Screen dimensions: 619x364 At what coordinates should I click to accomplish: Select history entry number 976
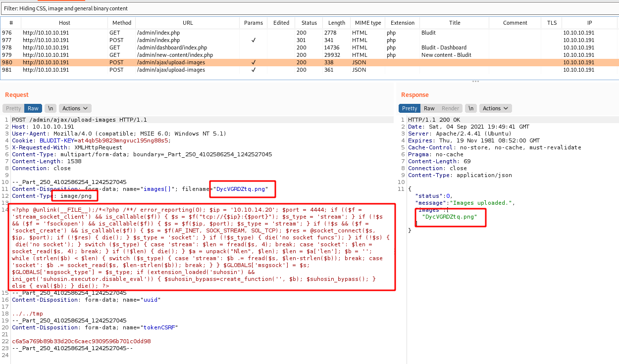(x=309, y=33)
